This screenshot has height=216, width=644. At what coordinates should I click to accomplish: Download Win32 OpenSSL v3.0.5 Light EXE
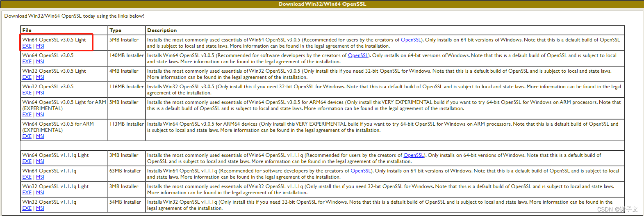(x=27, y=77)
